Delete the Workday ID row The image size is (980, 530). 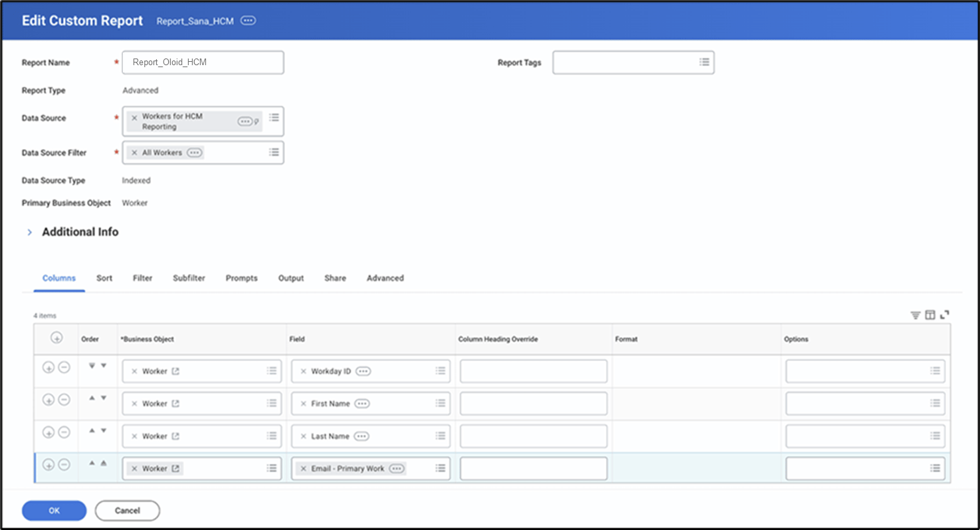pyautogui.click(x=64, y=367)
